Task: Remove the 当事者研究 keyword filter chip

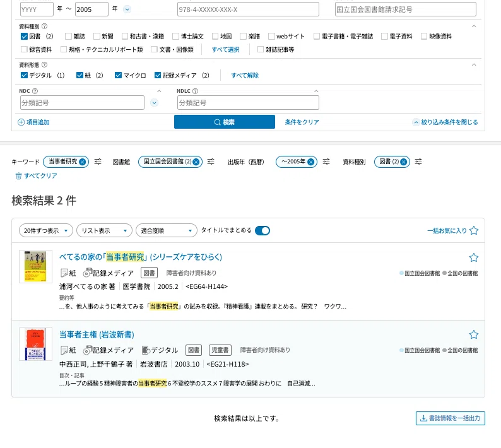Action: click(83, 162)
